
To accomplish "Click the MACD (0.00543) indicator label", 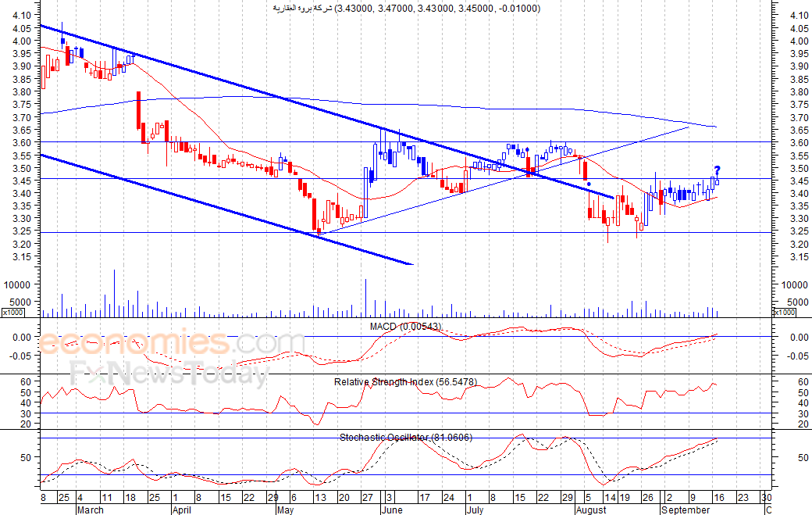I will 405,327.
